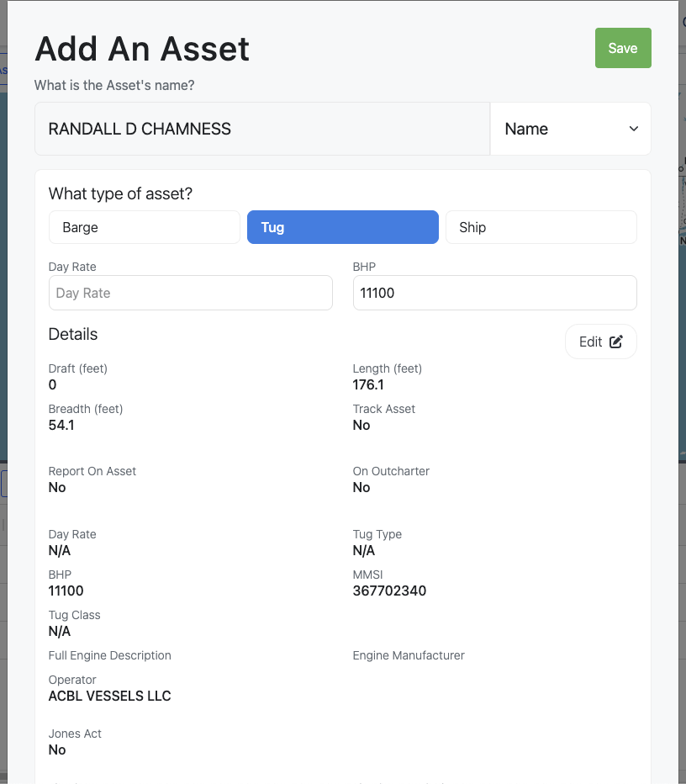Click the On Outcharter label
Image resolution: width=686 pixels, height=784 pixels.
pyautogui.click(x=391, y=471)
